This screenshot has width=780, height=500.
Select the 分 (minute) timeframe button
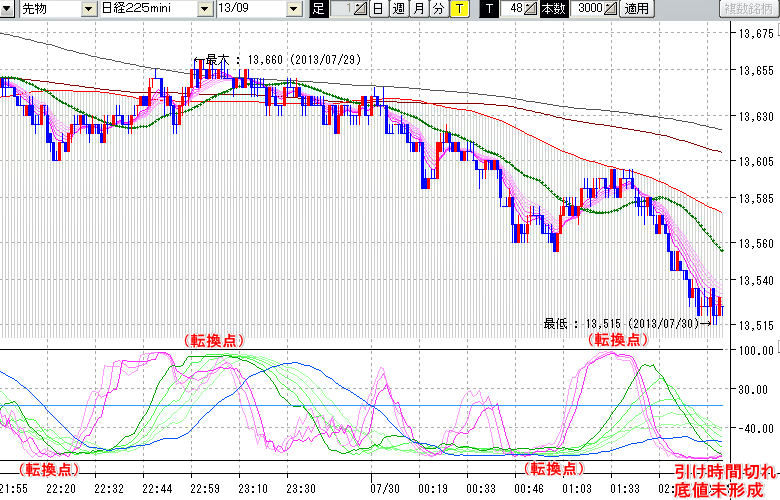tap(438, 9)
